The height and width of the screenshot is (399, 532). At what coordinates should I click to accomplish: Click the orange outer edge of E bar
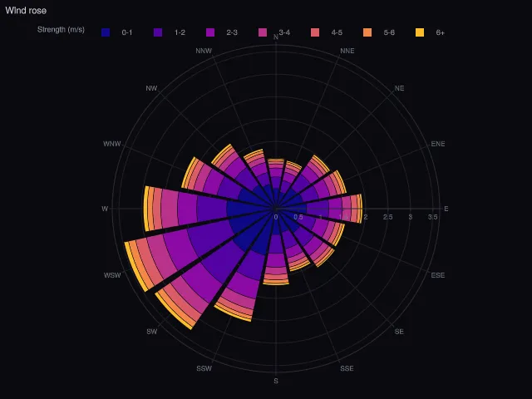[x=361, y=209]
